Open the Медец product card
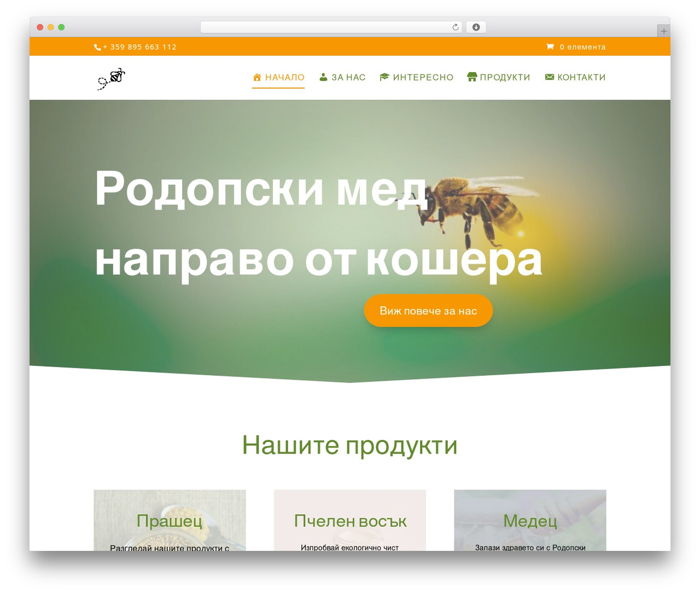 coord(530,520)
